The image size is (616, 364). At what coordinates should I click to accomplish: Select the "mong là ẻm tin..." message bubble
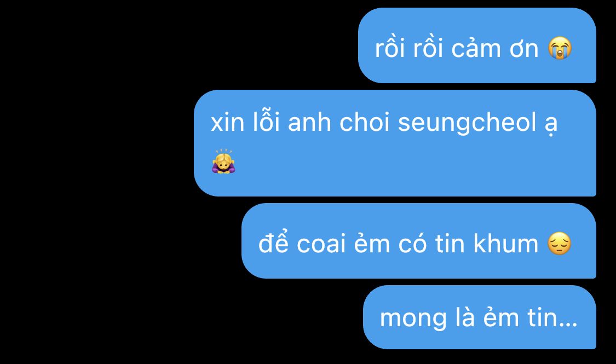tap(480, 317)
